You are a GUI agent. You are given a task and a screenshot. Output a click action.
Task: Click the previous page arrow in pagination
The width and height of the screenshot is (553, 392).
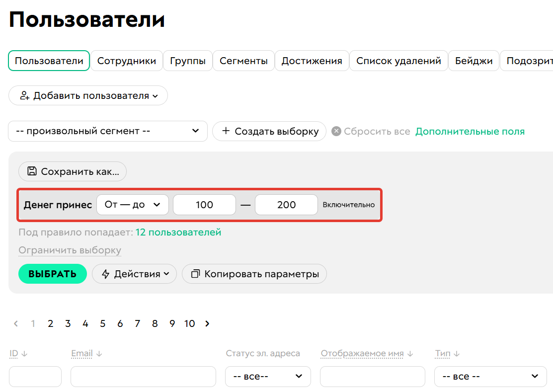point(15,323)
